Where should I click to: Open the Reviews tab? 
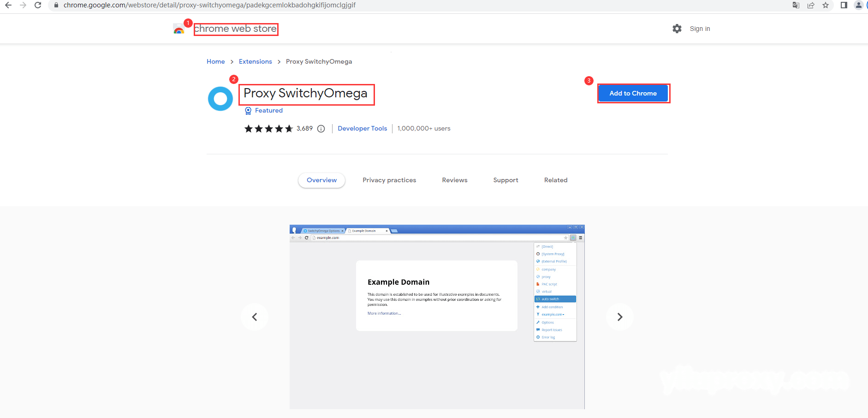tap(455, 180)
